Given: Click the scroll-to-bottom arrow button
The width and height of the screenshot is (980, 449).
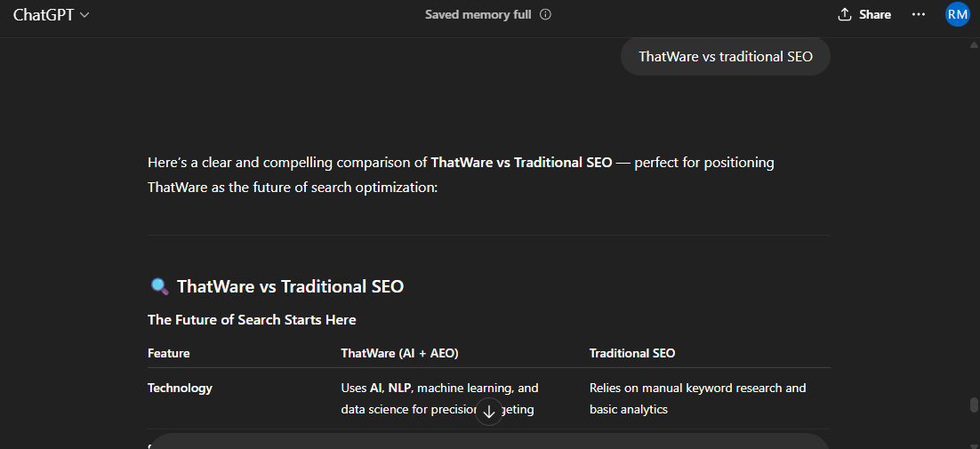Looking at the screenshot, I should (x=489, y=412).
